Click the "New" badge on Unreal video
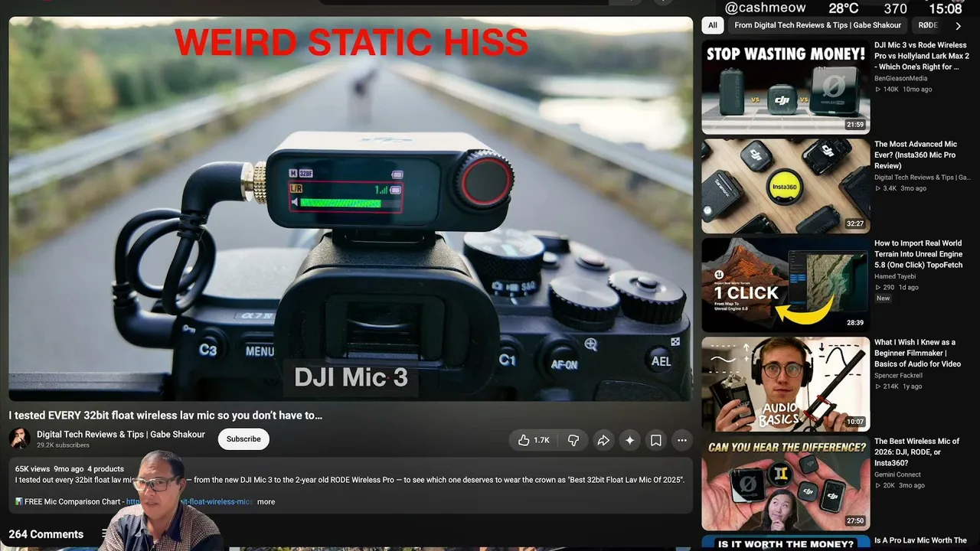Image resolution: width=980 pixels, height=551 pixels. coord(883,298)
